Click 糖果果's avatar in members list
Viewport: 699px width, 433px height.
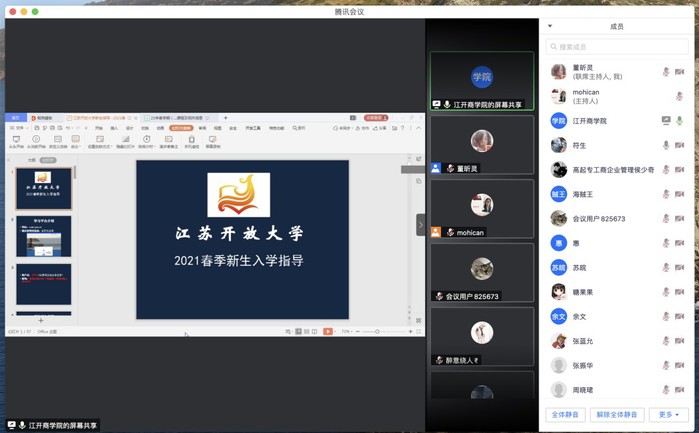[x=559, y=292]
